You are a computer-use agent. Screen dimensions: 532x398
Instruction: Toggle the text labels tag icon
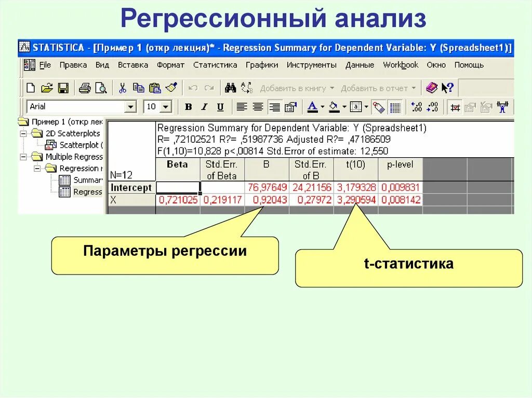(378, 107)
